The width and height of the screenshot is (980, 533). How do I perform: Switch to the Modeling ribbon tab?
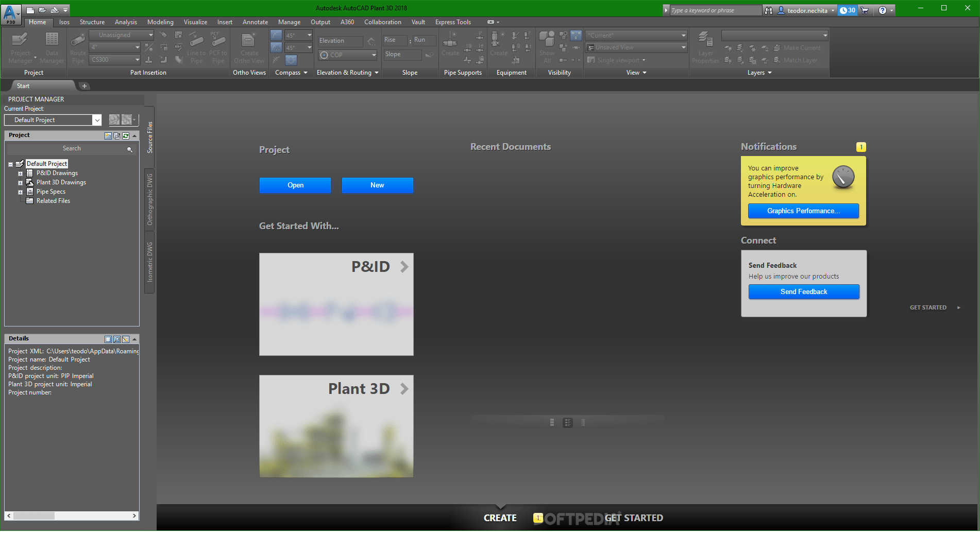click(x=160, y=22)
